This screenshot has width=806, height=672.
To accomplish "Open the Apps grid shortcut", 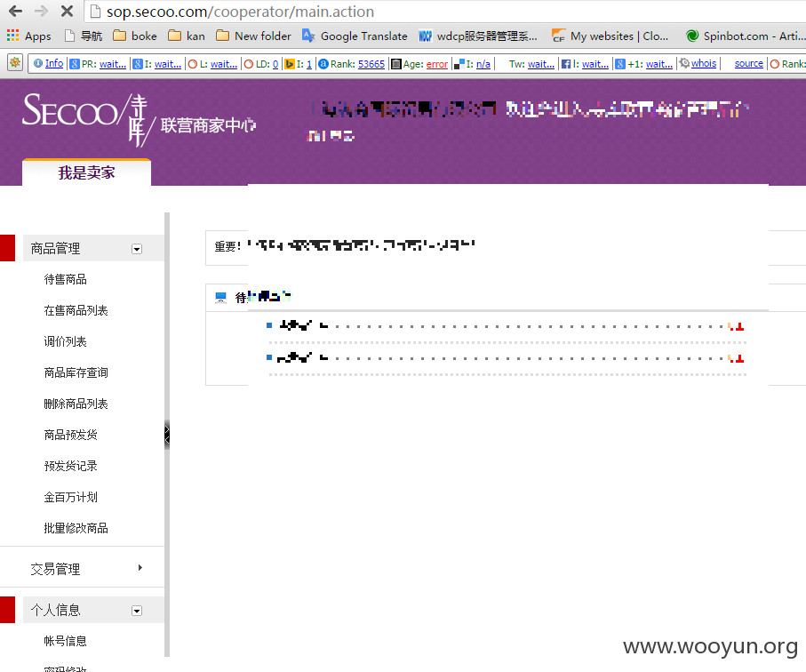I will pos(28,36).
